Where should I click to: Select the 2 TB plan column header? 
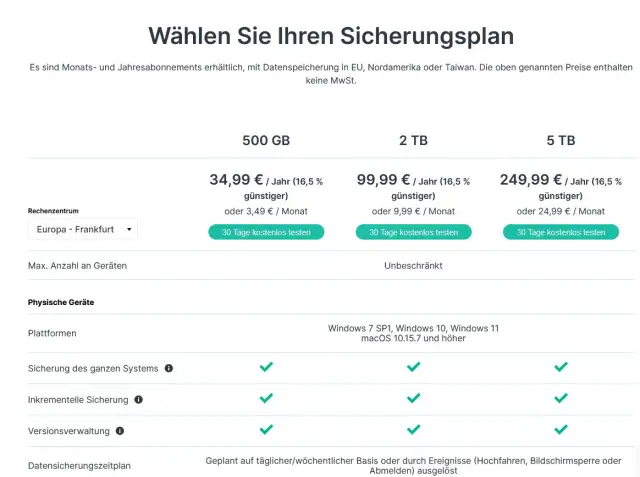(413, 140)
